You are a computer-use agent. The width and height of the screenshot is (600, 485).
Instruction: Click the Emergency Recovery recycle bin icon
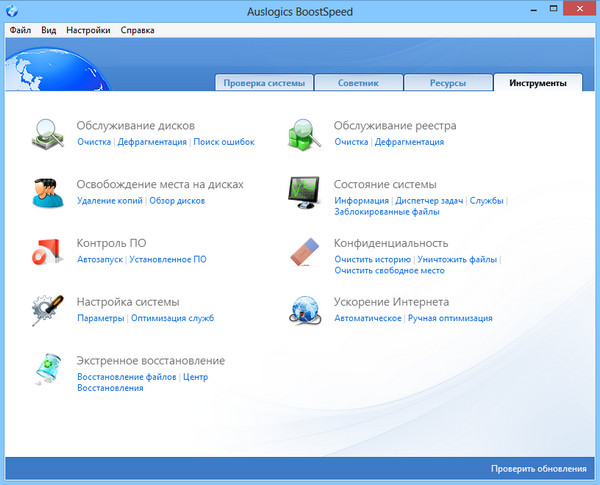point(47,368)
